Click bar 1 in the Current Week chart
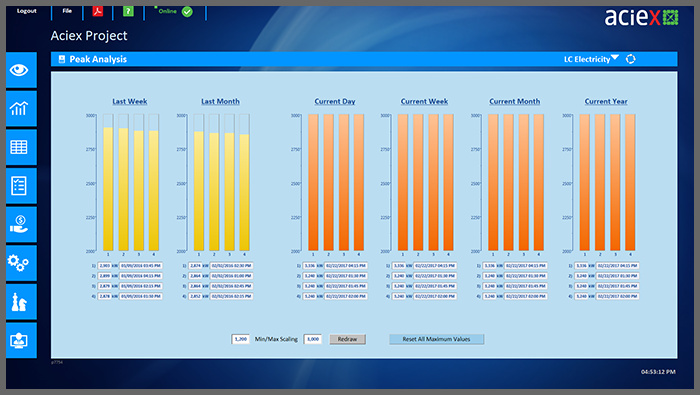The width and height of the screenshot is (700, 395). pyautogui.click(x=403, y=183)
